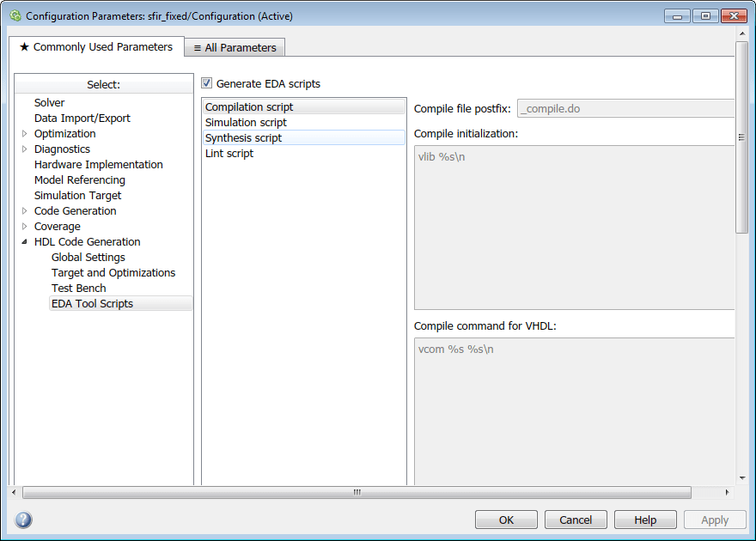756x541 pixels.
Task: Expand the Coverage tree node
Action: (25, 227)
